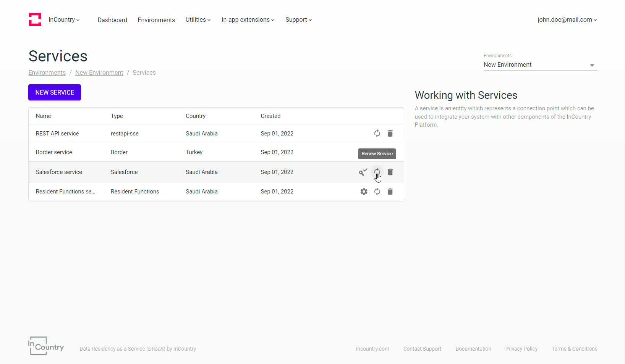
Task: Renew the Resident Functions service
Action: 377,192
